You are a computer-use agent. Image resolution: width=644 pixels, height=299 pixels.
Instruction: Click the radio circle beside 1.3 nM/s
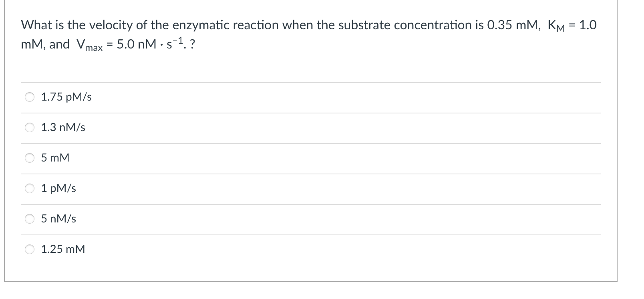pos(29,127)
